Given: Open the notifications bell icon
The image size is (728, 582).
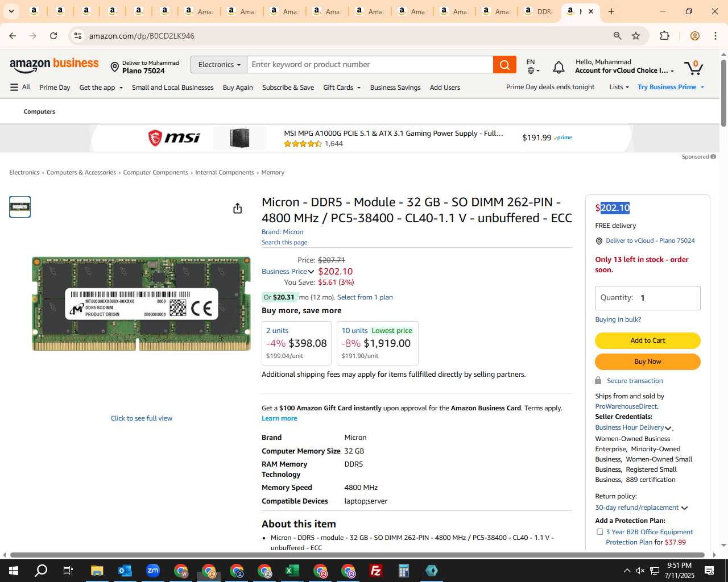Looking at the screenshot, I should point(559,68).
